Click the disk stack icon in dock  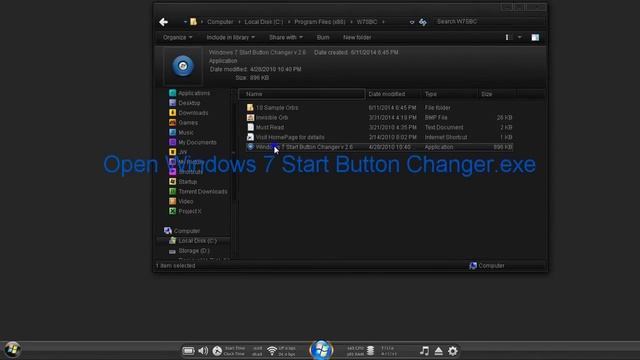(x=370, y=351)
